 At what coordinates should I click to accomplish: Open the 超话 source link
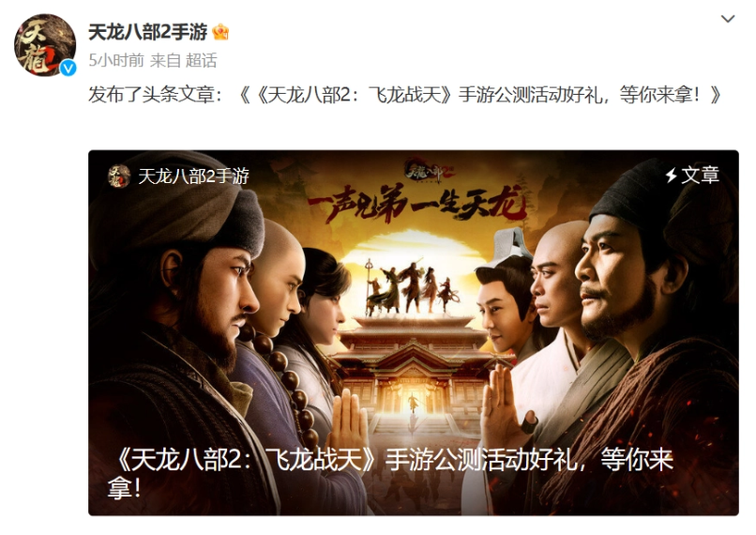point(201,60)
